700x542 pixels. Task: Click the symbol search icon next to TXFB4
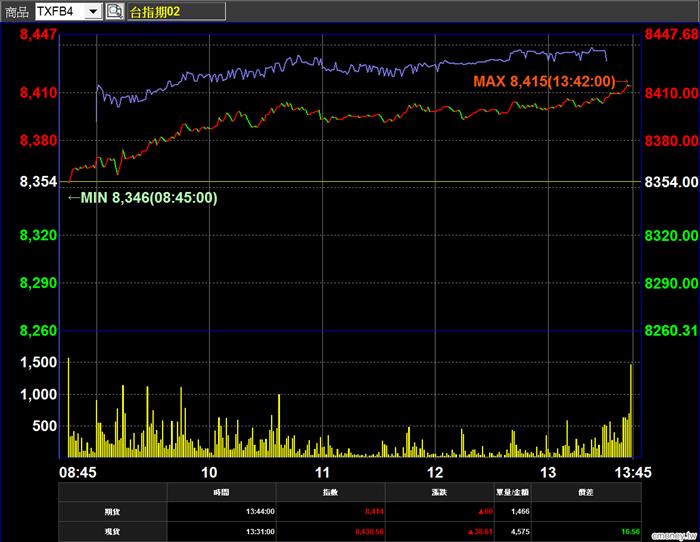pyautogui.click(x=114, y=11)
